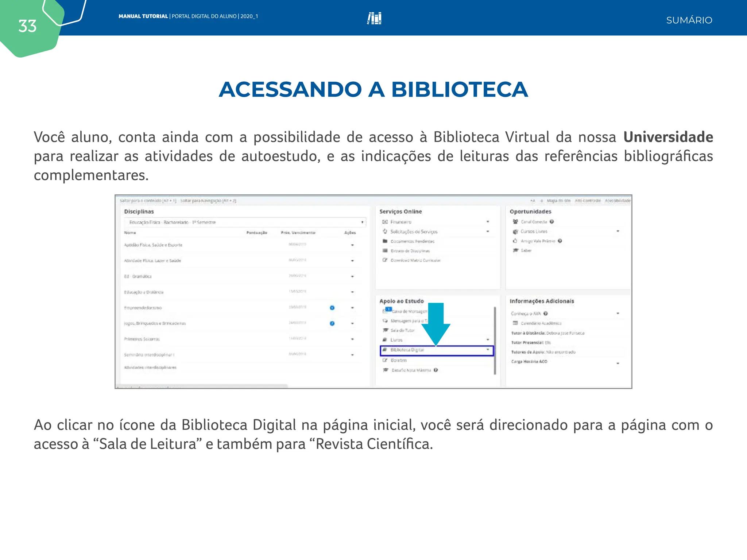Image resolution: width=747 pixels, height=560 pixels.
Task: Click the 'Saltar para o conteúdo [Alt + 1]' link
Action: [x=148, y=201]
